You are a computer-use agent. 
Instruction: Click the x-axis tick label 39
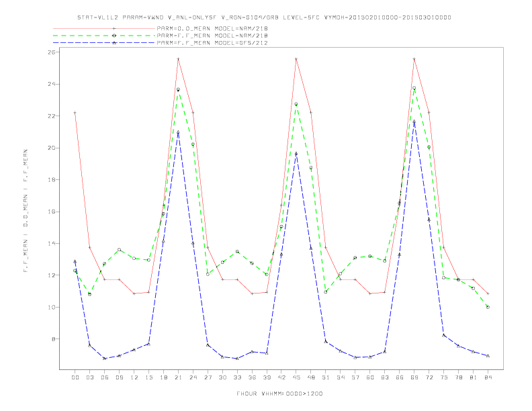click(x=267, y=377)
